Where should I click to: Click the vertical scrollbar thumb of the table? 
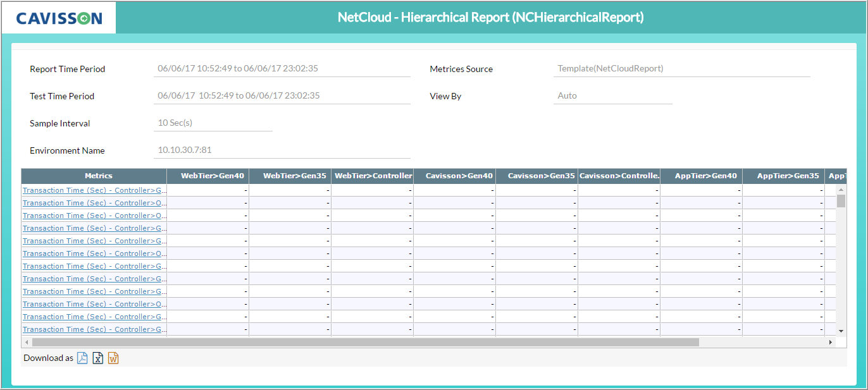click(841, 201)
